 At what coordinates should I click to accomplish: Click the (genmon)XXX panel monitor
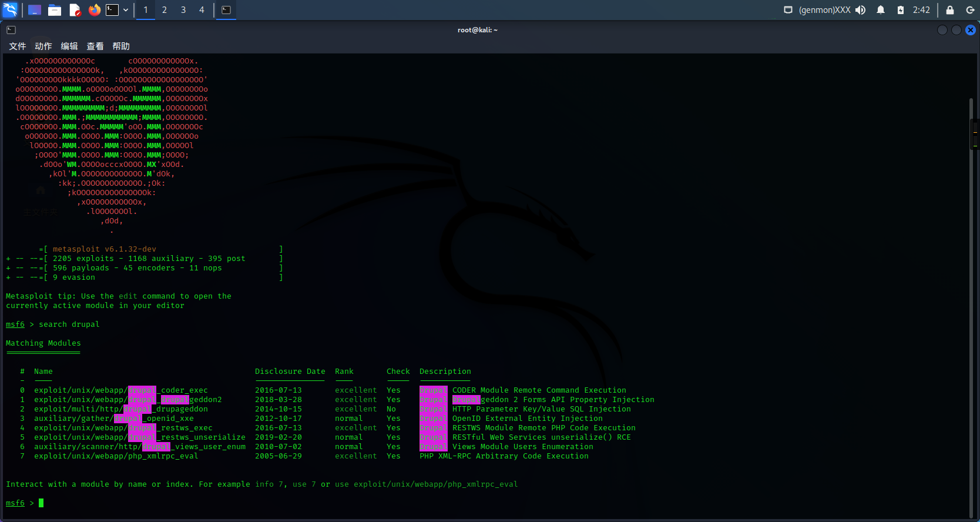(x=824, y=10)
